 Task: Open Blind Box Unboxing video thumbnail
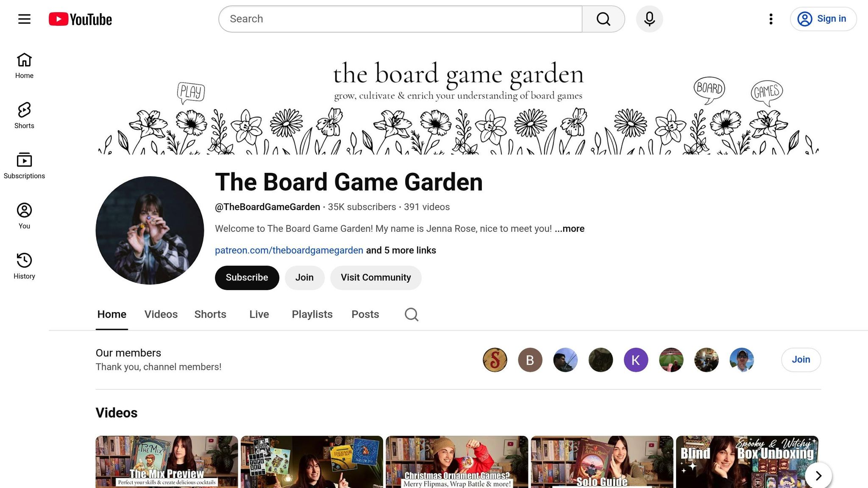(x=747, y=462)
